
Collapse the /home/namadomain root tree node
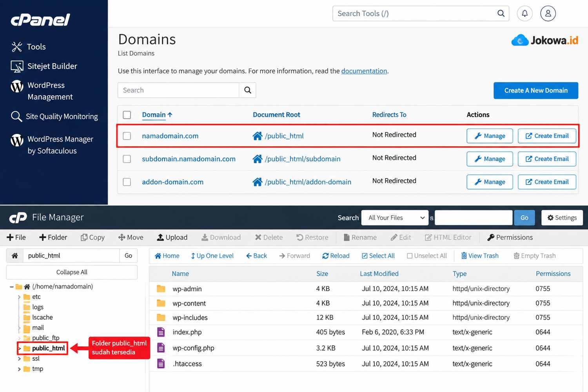pyautogui.click(x=12, y=287)
